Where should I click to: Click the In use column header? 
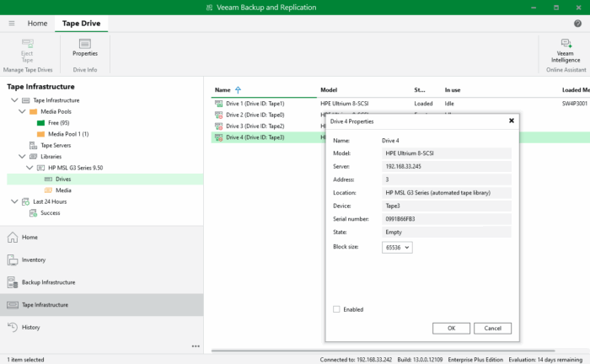click(453, 90)
